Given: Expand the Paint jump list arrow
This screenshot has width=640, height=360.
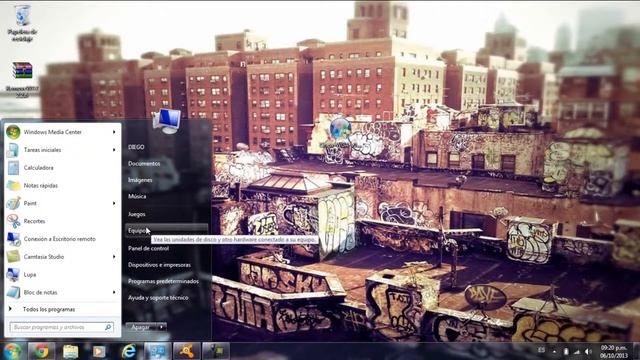Looking at the screenshot, I should pyautogui.click(x=114, y=203).
